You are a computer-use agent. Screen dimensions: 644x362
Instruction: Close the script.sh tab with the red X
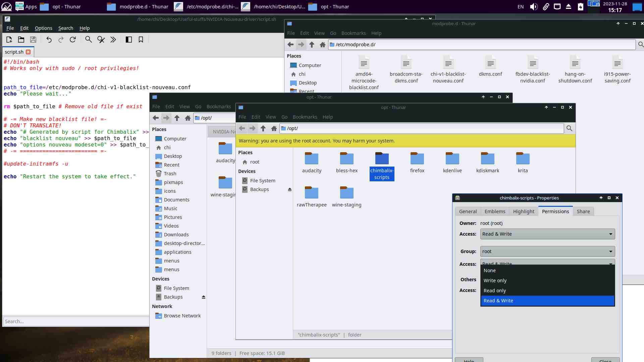pos(28,52)
